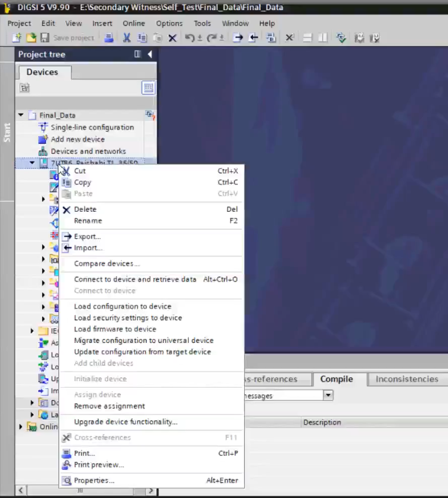Click the Save project disk icon
The width and height of the screenshot is (448, 498).
[45, 38]
